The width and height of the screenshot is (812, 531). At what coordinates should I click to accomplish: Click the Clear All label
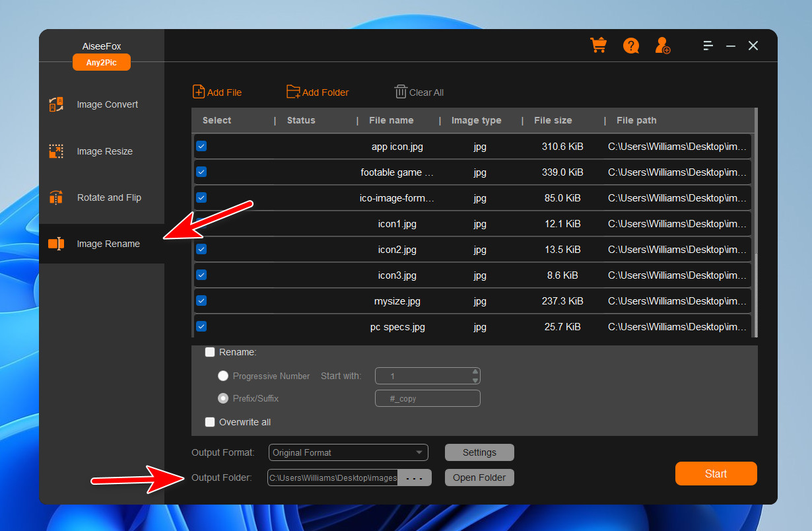(426, 92)
